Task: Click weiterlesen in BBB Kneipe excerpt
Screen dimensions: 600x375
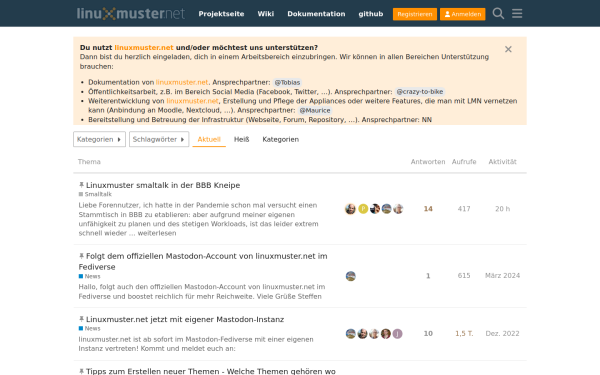Action: pos(157,233)
